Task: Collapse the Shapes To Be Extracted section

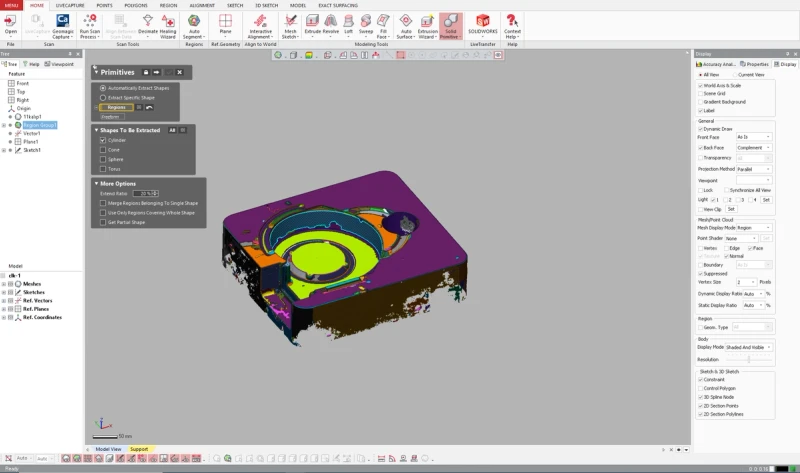Action: (96, 130)
